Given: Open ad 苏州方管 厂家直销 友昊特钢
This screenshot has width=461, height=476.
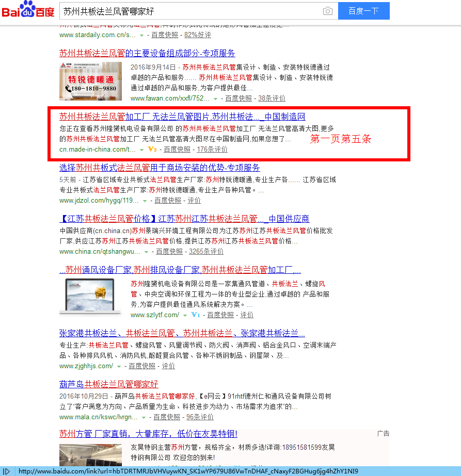Looking at the screenshot, I should point(148,434).
